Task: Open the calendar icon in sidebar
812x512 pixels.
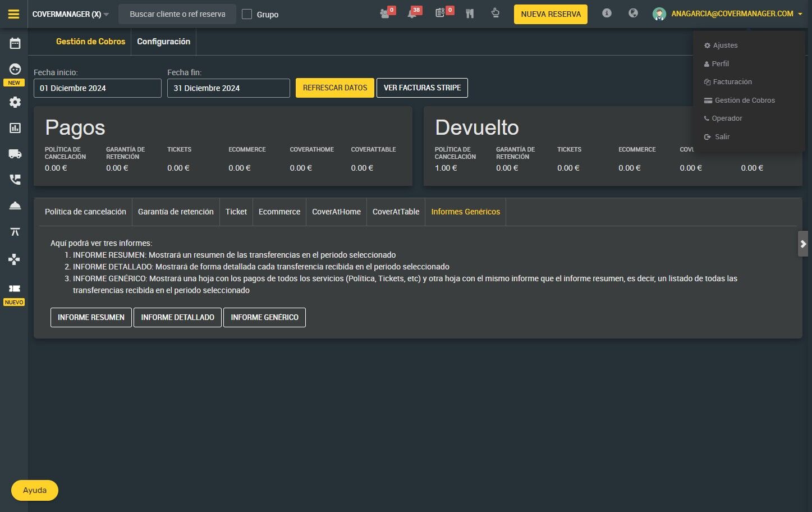Action: coord(15,43)
